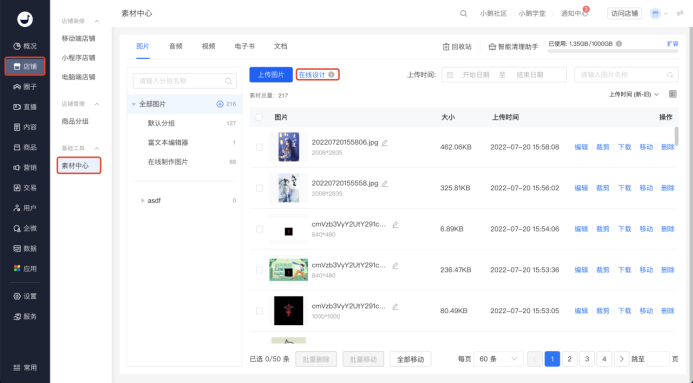
Task: Click the 开始日期 start date field
Action: tap(476, 75)
